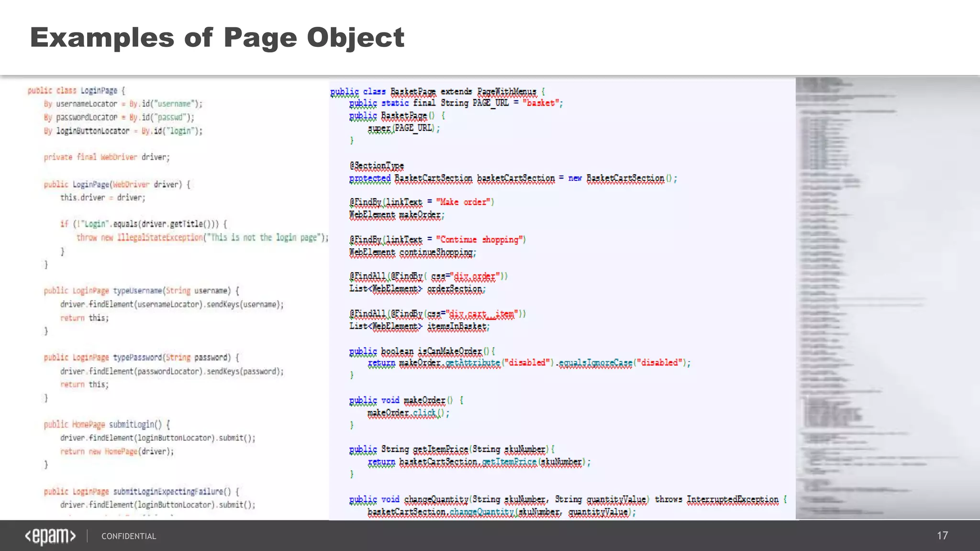This screenshot has height=551, width=980.
Task: Click "WebElement makeOrder;" line
Action: (x=397, y=215)
